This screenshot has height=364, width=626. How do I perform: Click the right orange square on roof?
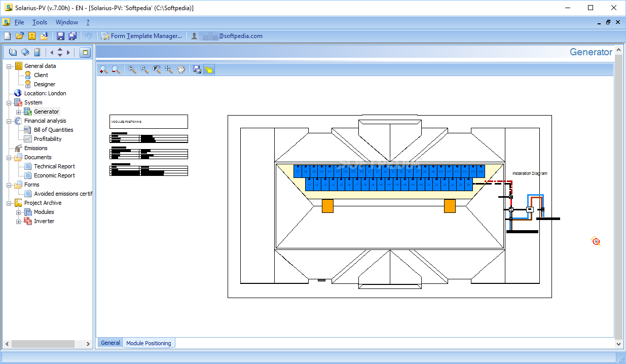click(450, 206)
